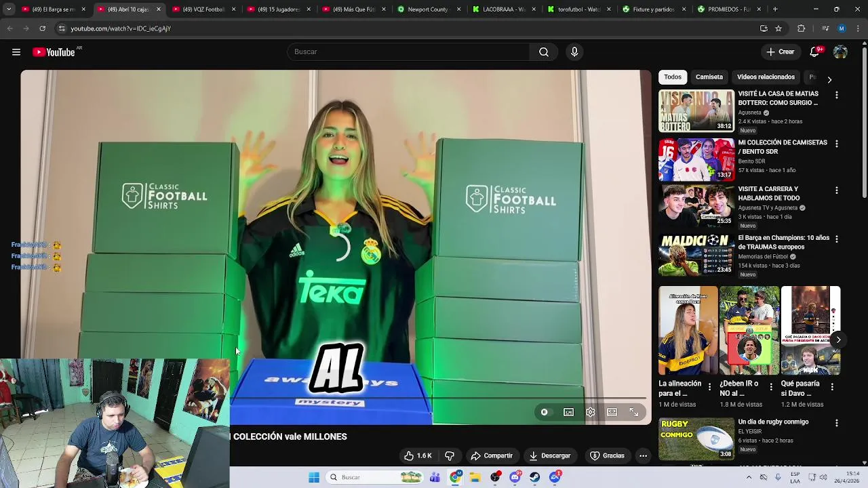Image resolution: width=868 pixels, height=488 pixels.
Task: Open options for the VISITÉ LA CASA DE MATIAS video
Action: point(836,95)
